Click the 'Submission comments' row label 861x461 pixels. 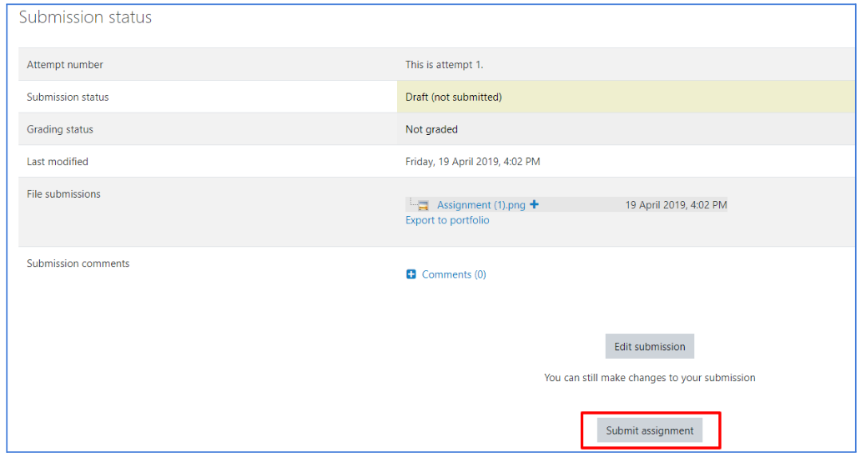tap(78, 263)
